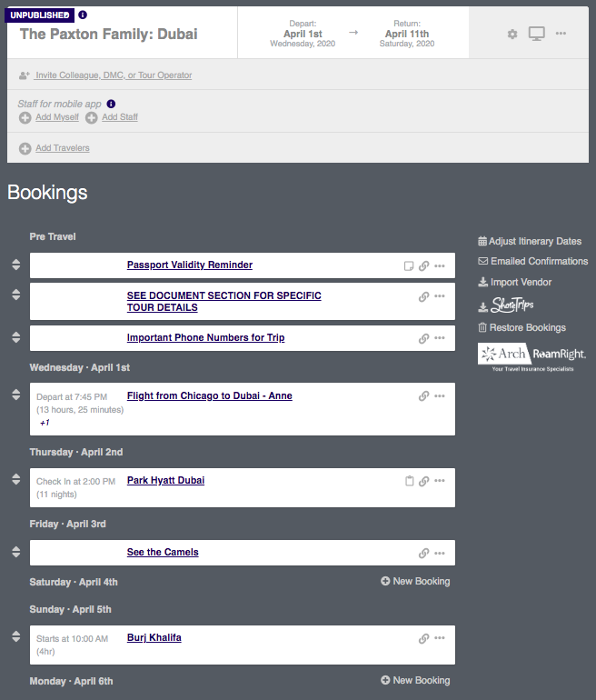Viewport: 596px width, 700px height.
Task: Click the Depart at 7:45 PM text
Action: point(72,397)
